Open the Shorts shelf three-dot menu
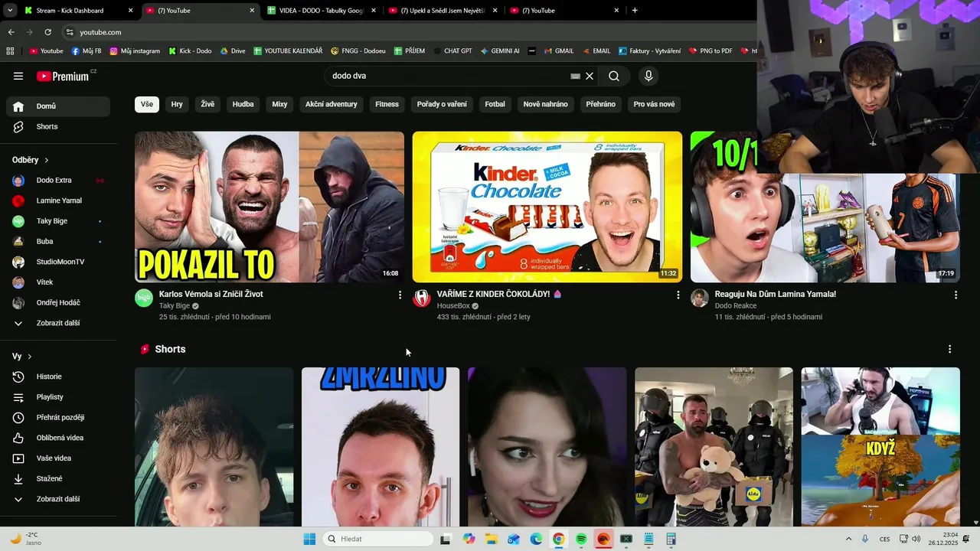980x551 pixels. tap(949, 349)
